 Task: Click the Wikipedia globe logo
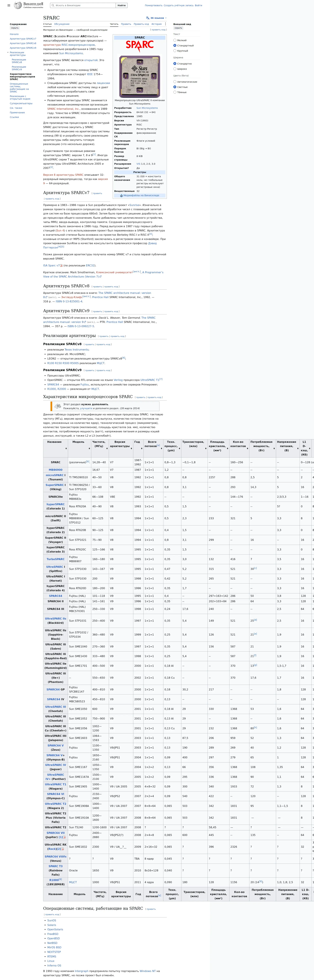[18, 5]
